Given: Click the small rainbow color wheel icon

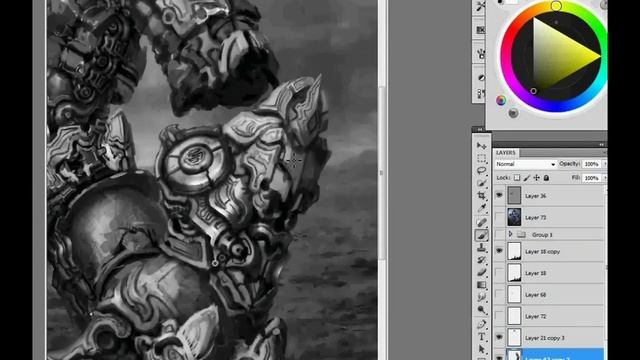Looking at the screenshot, I should tap(501, 100).
